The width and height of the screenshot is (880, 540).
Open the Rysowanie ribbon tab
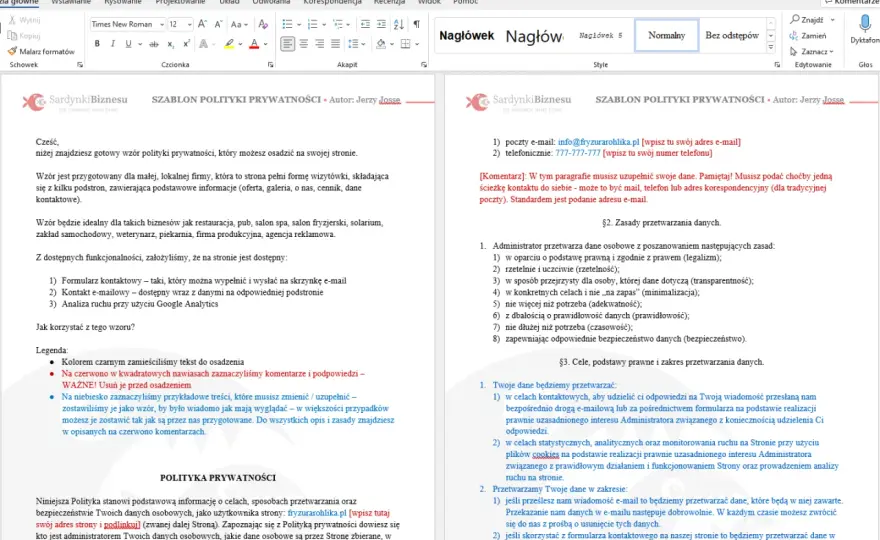coord(123,2)
